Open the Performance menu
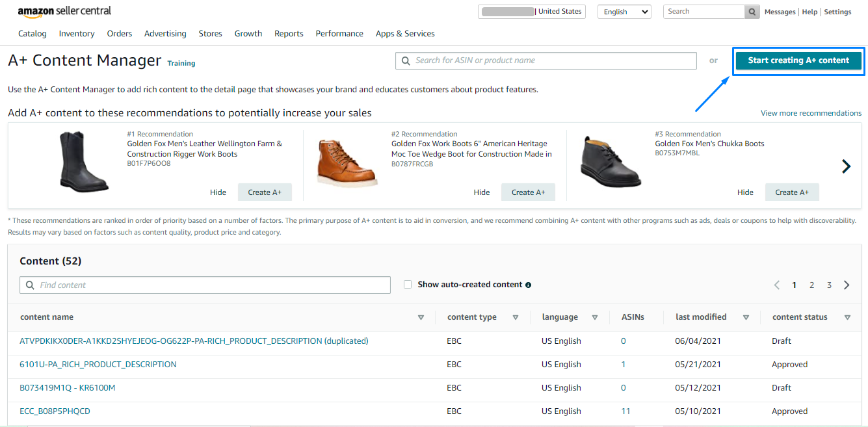The height and width of the screenshot is (427, 868). tap(339, 34)
